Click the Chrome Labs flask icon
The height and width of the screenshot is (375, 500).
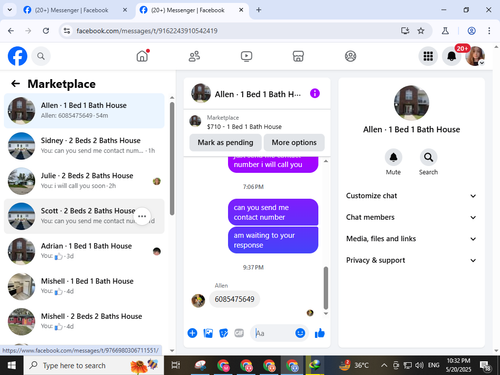[445, 31]
